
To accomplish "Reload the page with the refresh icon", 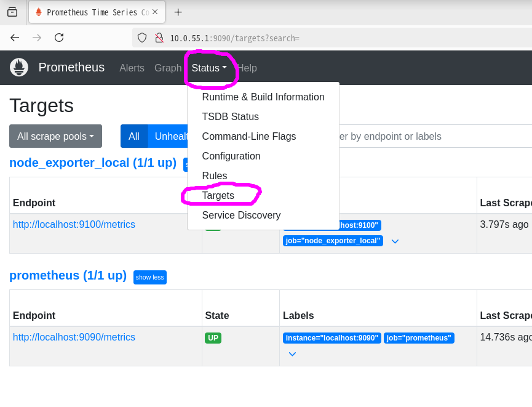I will [x=59, y=38].
